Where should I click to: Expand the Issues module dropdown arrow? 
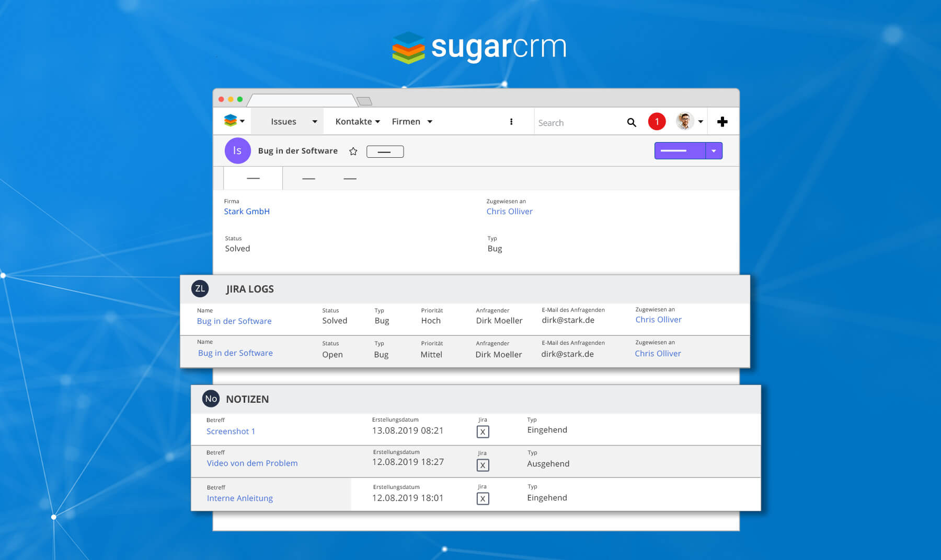(315, 122)
